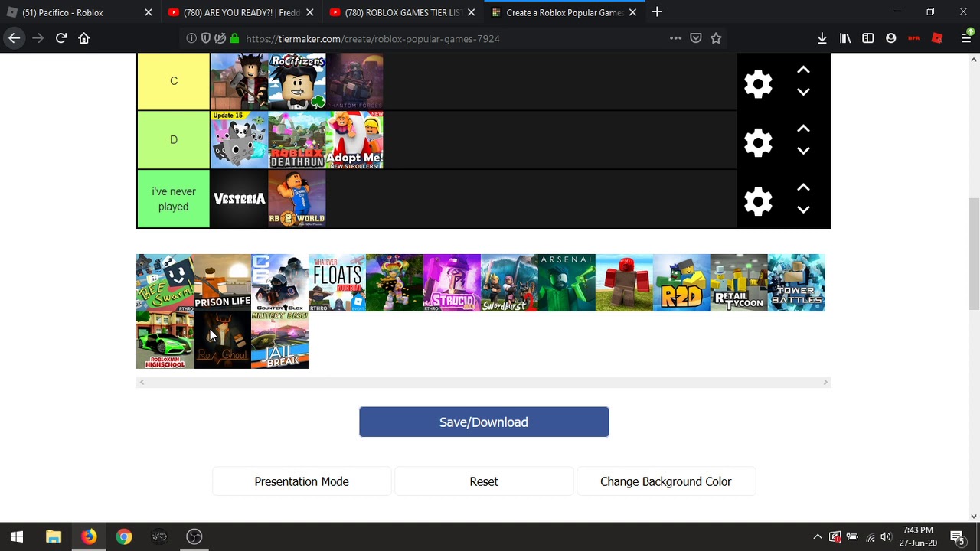Image resolution: width=980 pixels, height=551 pixels.
Task: Click the Adopt Me image in D tier
Action: tap(354, 140)
